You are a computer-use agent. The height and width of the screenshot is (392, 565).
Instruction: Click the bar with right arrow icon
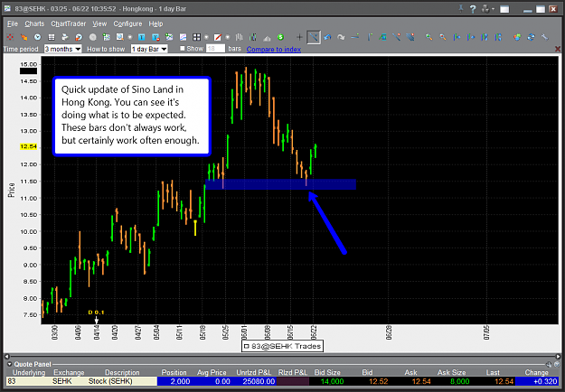(470, 37)
